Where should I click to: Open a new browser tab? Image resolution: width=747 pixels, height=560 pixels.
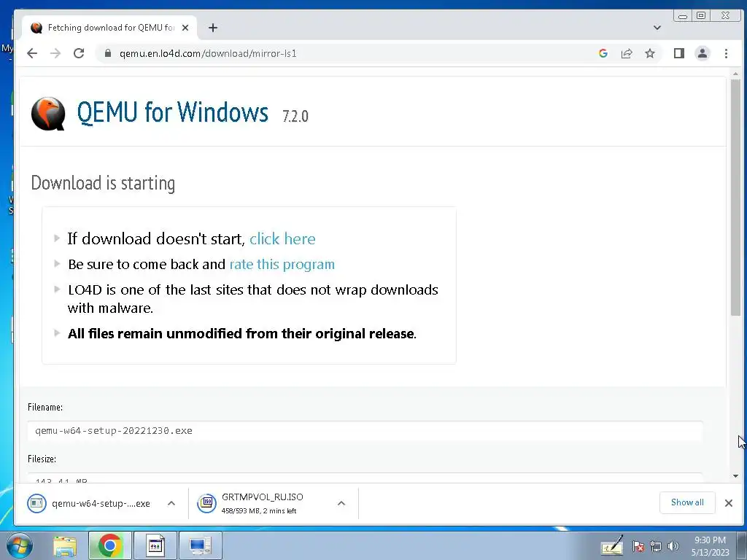[213, 28]
